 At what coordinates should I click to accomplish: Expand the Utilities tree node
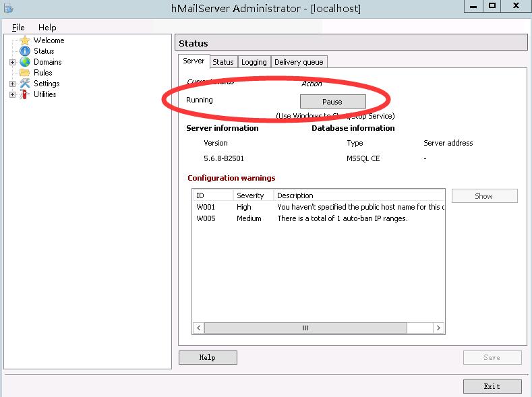[12, 94]
